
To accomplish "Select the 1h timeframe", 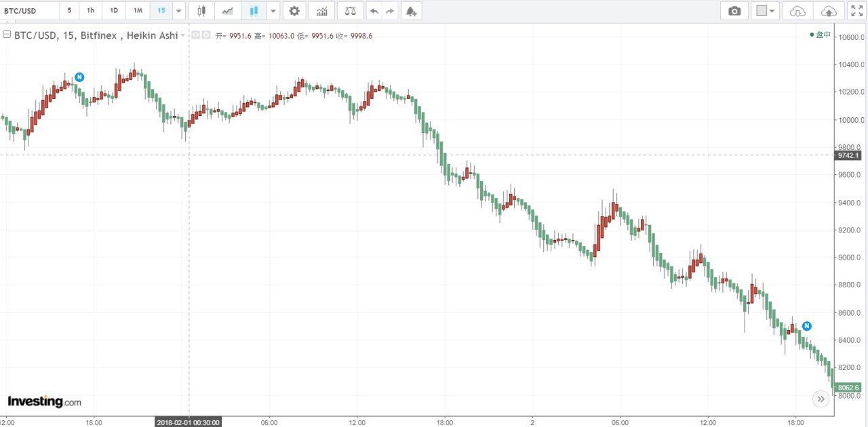I will [90, 11].
